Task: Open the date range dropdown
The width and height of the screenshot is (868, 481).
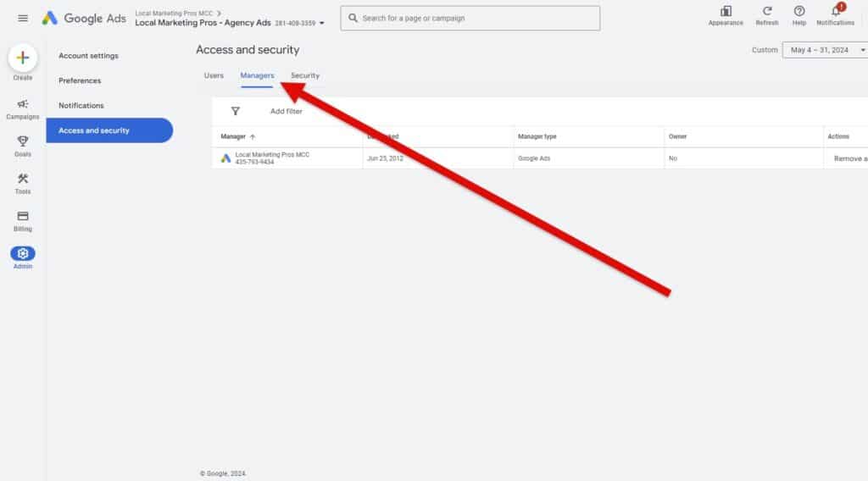Action: (825, 50)
